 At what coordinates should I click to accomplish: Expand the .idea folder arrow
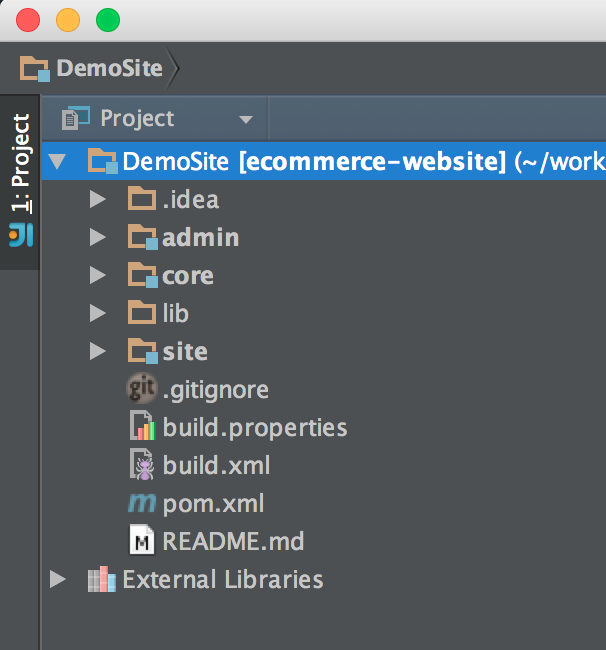click(97, 199)
